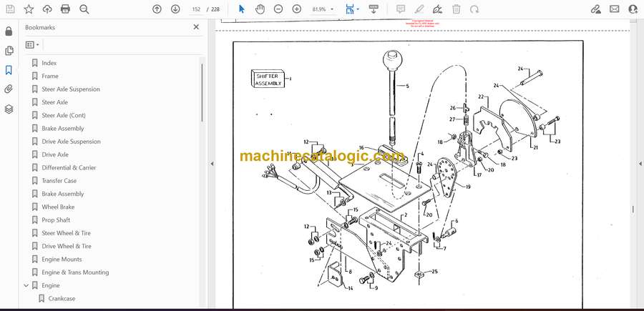Click the upload to cloud icon

click(x=47, y=9)
